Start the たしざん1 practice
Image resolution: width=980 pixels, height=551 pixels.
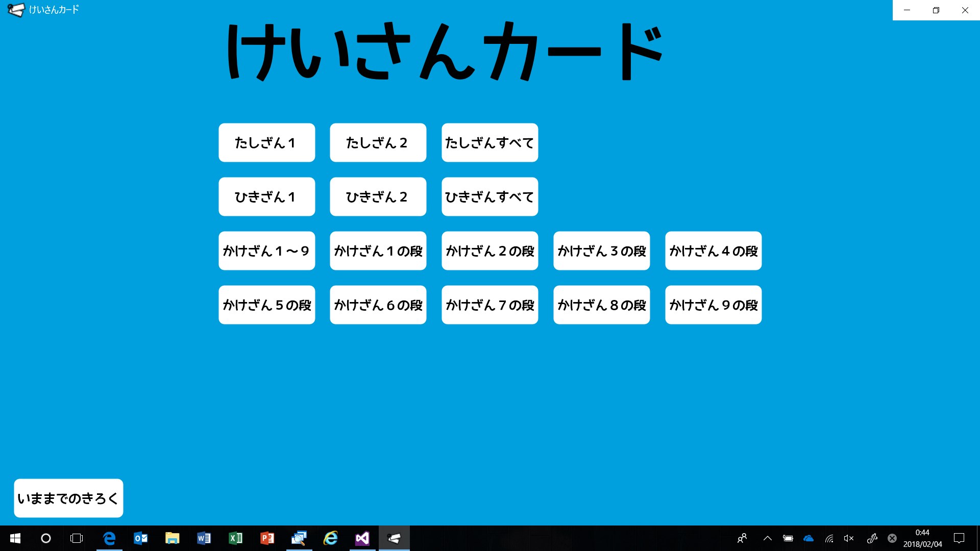(266, 143)
